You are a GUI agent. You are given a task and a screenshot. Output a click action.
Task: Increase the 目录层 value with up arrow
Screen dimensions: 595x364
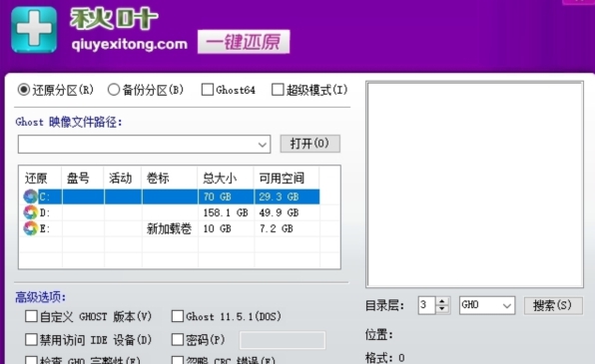pyautogui.click(x=441, y=301)
